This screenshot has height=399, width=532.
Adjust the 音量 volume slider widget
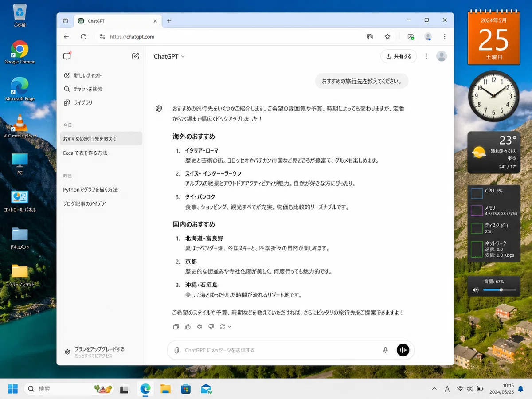499,290
